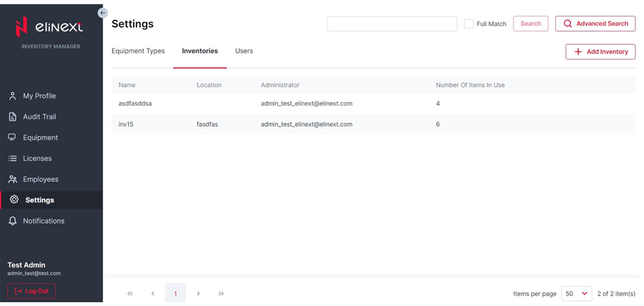Sort by the Name column header
Image resolution: width=644 pixels, height=306 pixels.
(x=127, y=85)
